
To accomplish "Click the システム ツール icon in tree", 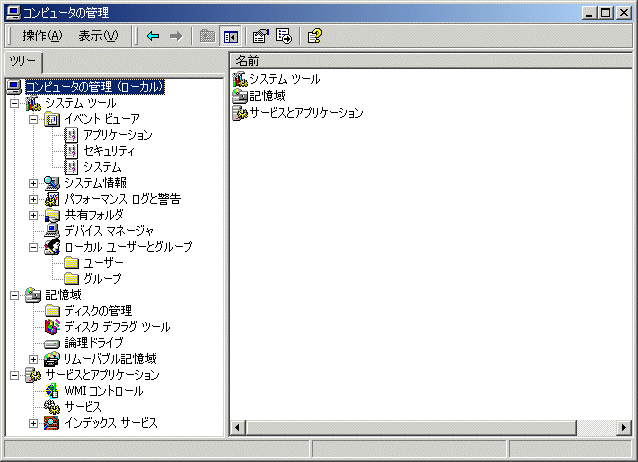I will pos(33,103).
